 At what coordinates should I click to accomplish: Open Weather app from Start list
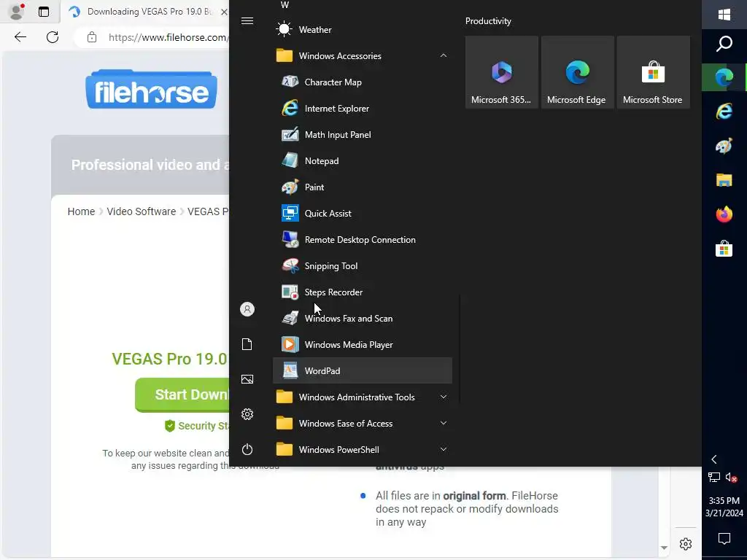coord(362,29)
